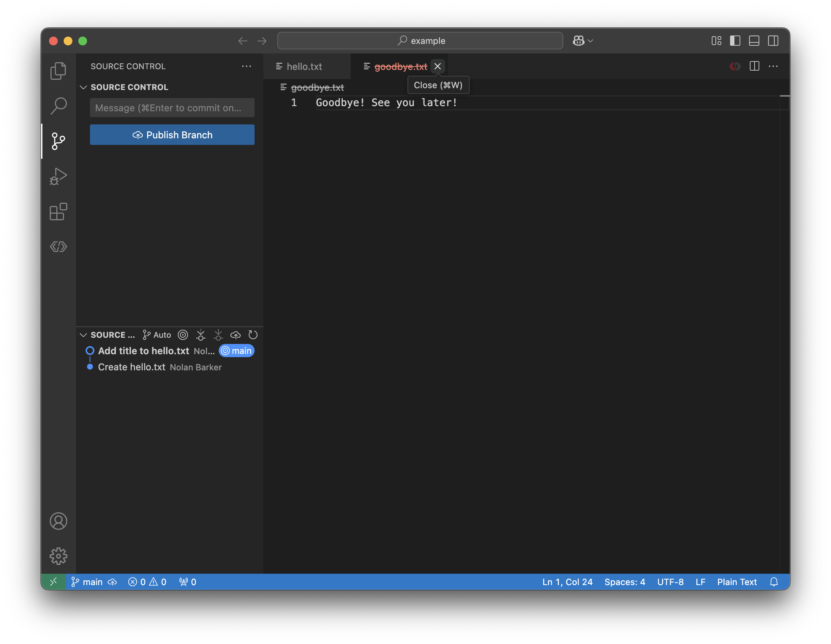Click the Pull icon in graph toolbar
The height and width of the screenshot is (644, 831).
[218, 335]
